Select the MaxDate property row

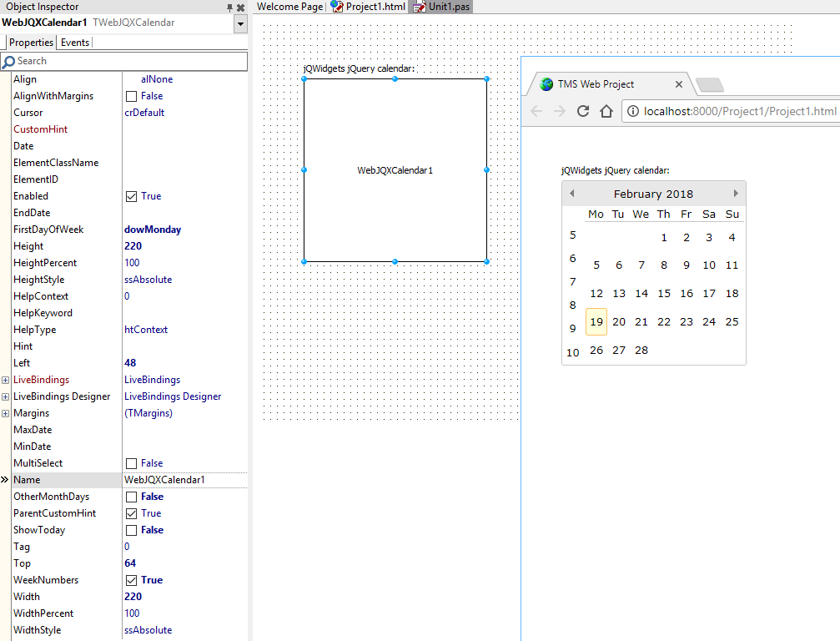(x=129, y=430)
